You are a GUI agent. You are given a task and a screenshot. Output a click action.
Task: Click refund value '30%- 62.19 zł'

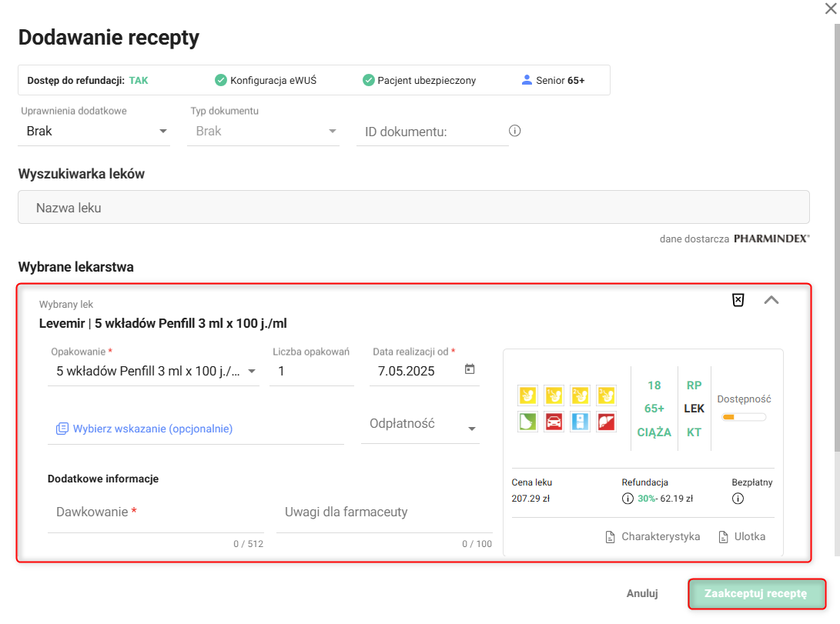[664, 499]
